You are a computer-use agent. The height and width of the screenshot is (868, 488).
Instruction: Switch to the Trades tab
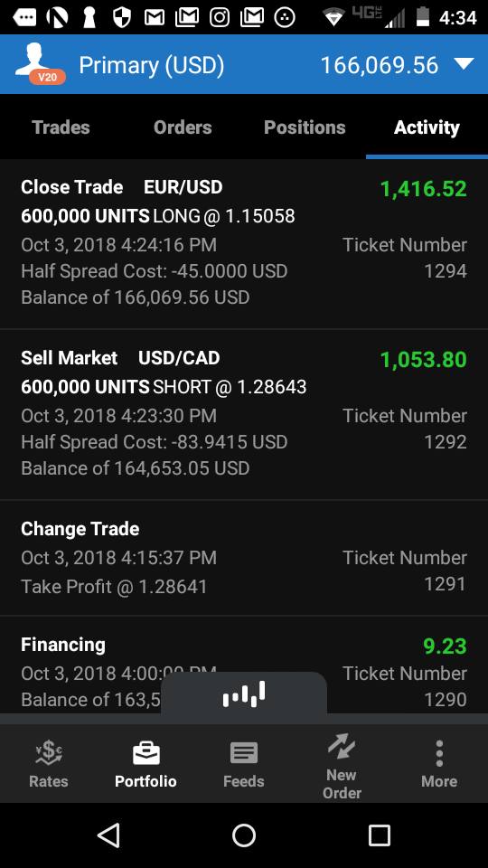[x=61, y=127]
